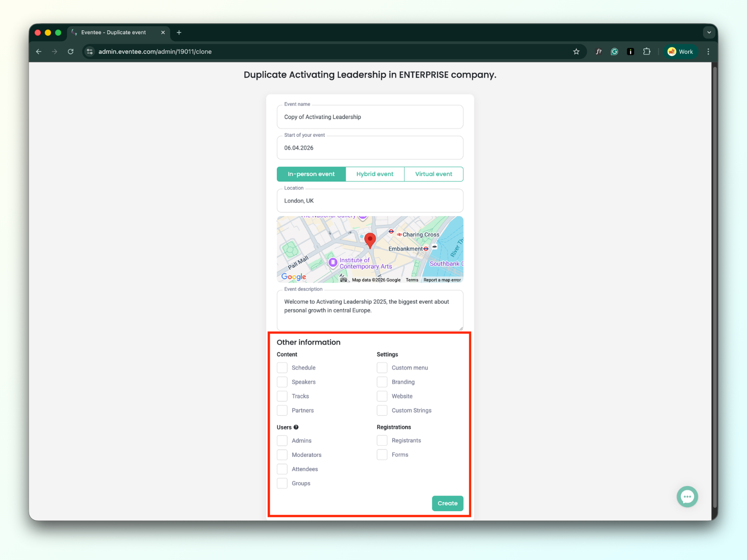Go back to previous page
The width and height of the screenshot is (747, 560).
click(39, 52)
